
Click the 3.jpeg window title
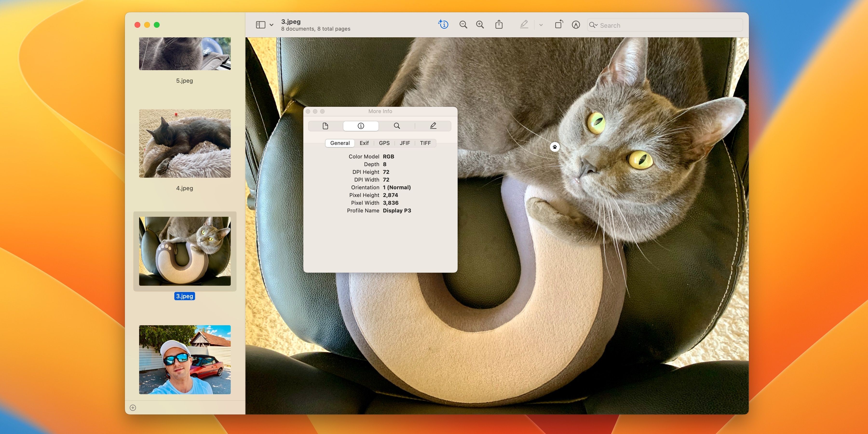291,21
